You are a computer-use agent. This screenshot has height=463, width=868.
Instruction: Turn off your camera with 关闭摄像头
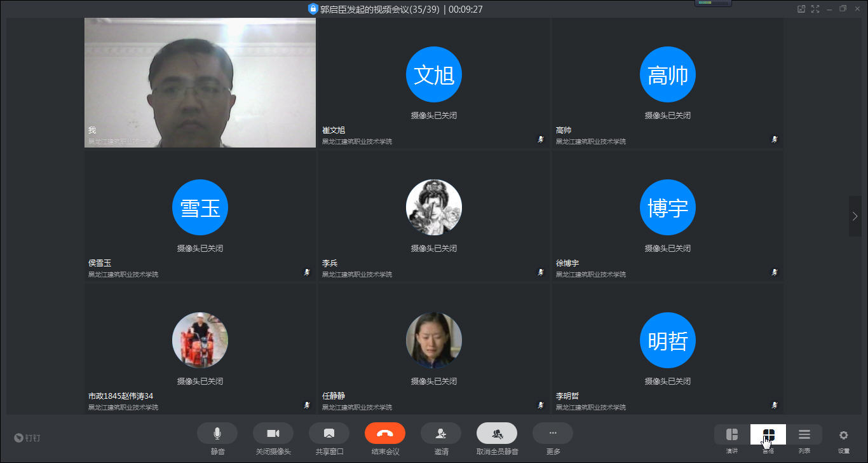click(x=273, y=439)
